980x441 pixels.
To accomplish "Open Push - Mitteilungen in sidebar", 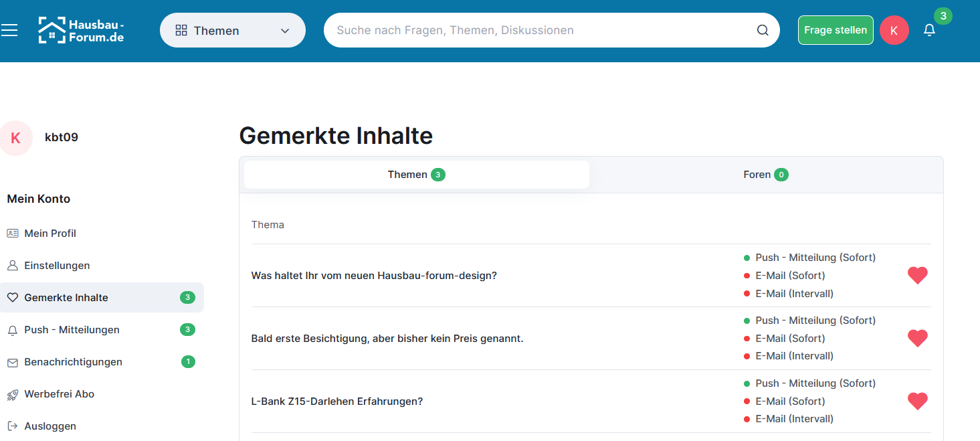I will pos(72,330).
